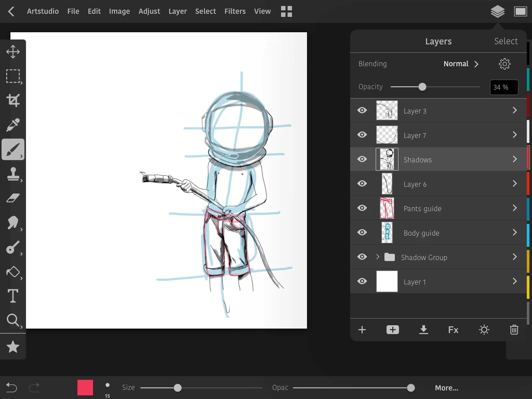Select the Move tool

(x=13, y=51)
